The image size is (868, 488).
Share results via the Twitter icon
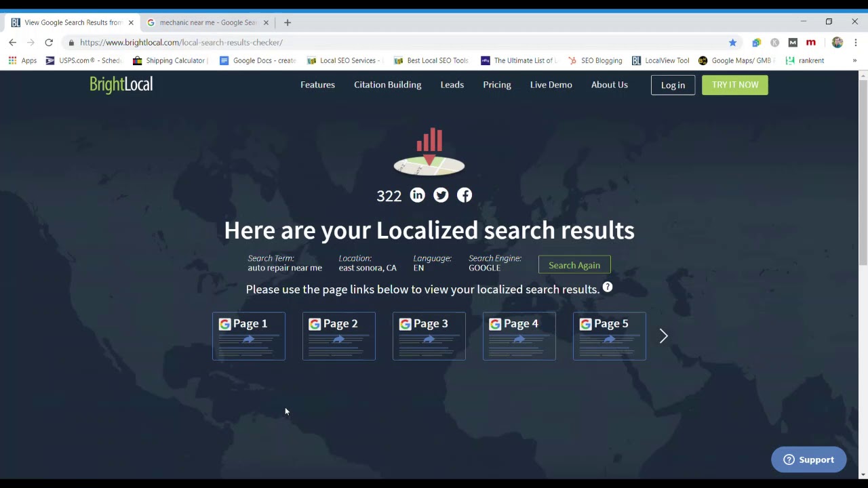[x=441, y=195]
